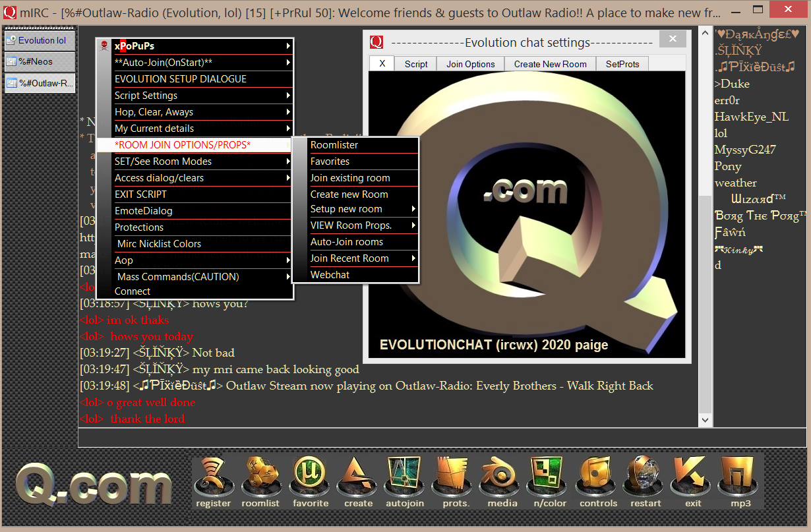Choose Favorites from the submenu
811x532 pixels.
pos(355,162)
